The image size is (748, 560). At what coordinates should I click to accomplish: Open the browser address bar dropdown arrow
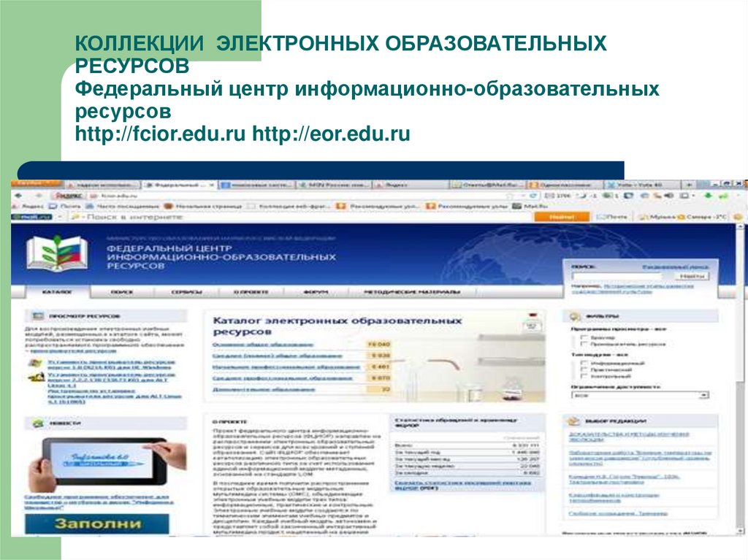pos(524,195)
